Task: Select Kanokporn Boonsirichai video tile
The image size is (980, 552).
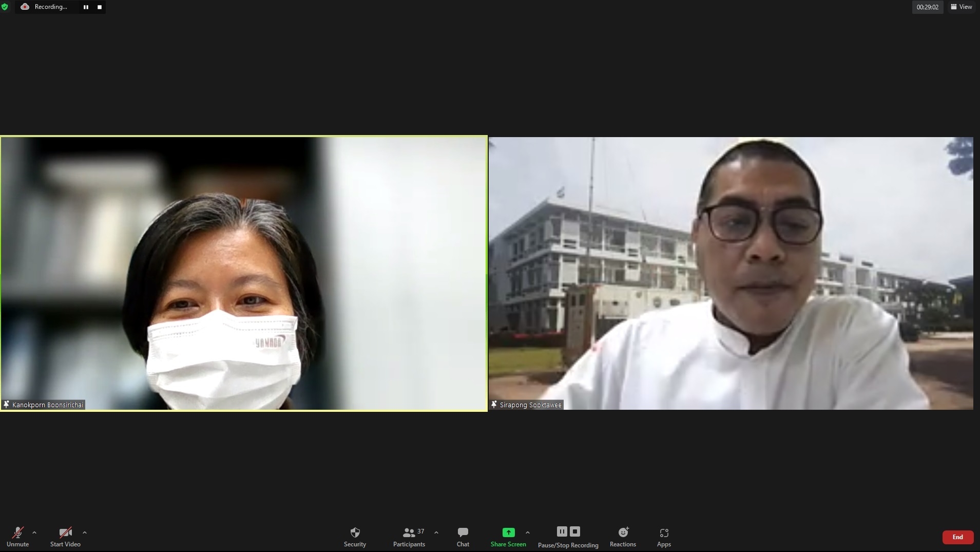Action: pyautogui.click(x=244, y=273)
